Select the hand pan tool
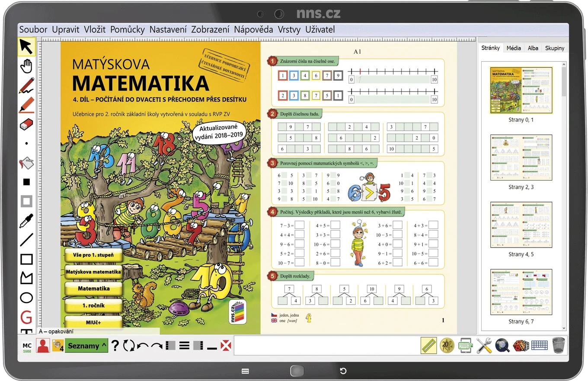 pyautogui.click(x=26, y=66)
